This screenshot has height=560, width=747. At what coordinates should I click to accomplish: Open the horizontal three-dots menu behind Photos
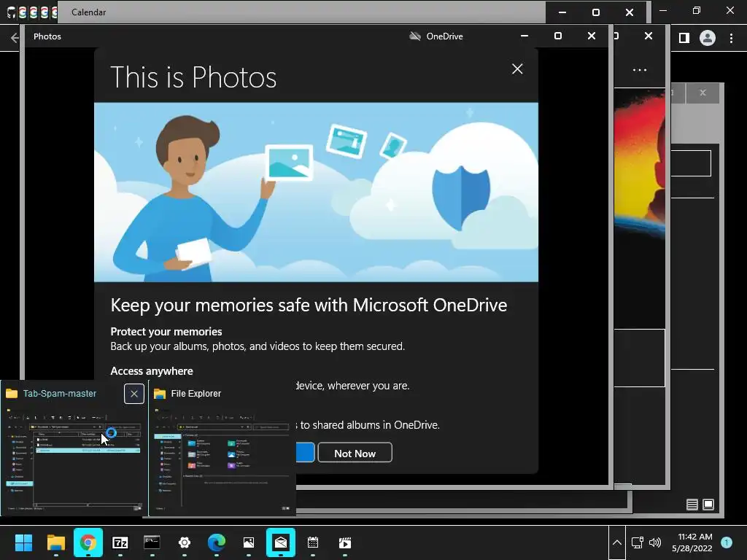click(x=639, y=70)
